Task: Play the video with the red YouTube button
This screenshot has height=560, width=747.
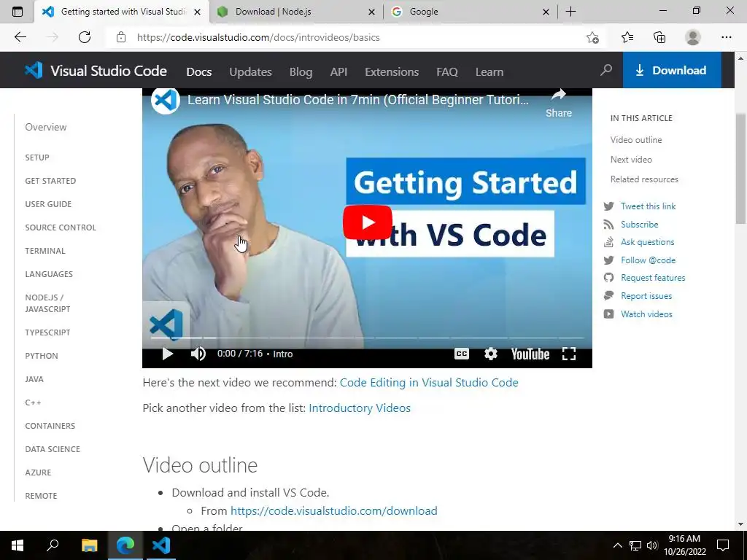Action: coord(368,222)
